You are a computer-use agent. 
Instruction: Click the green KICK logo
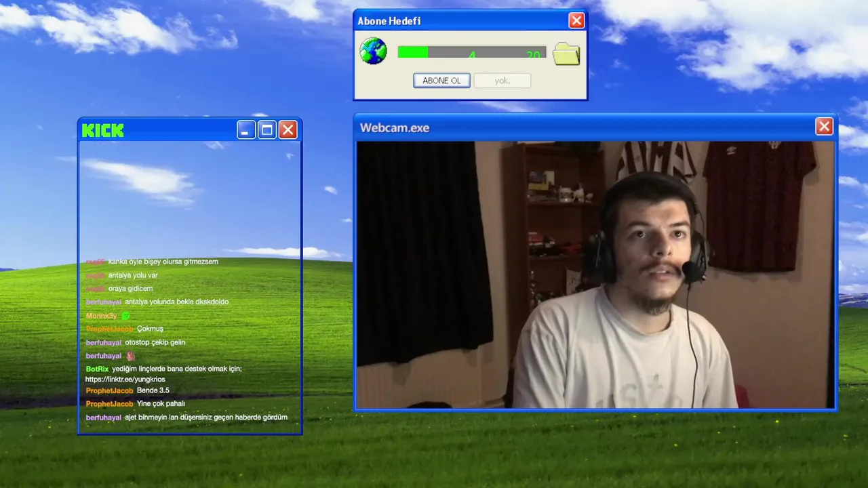[103, 130]
